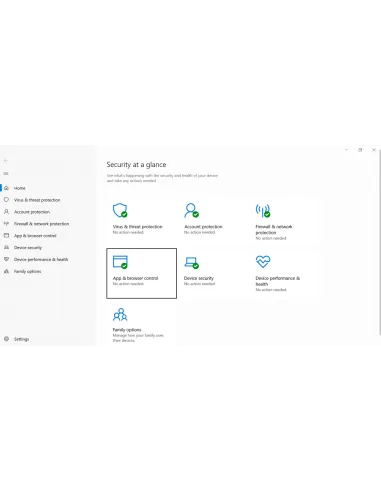Screen dimensions: 381x492
Task: Open Settings at the bottom of the sidebar
Action: pos(21,339)
